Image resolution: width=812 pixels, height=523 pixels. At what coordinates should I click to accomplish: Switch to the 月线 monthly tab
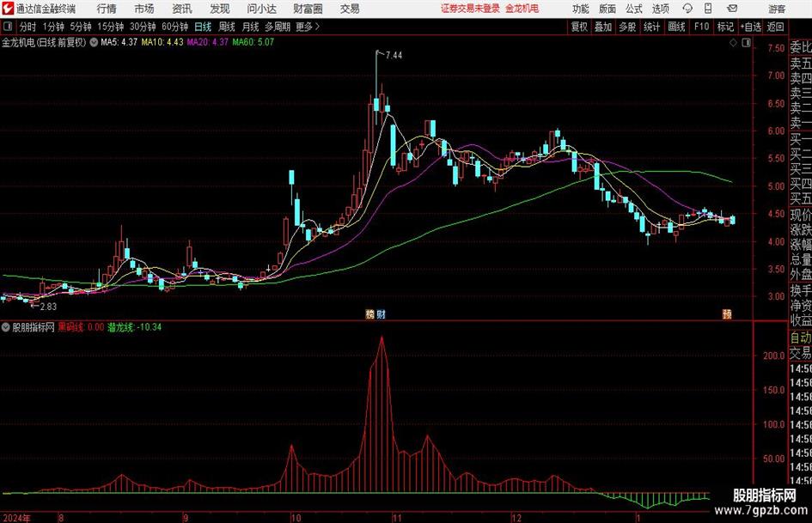[x=250, y=27]
